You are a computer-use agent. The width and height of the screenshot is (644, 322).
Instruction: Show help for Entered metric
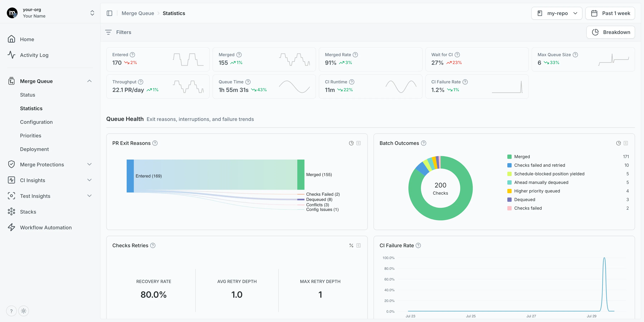tap(133, 55)
